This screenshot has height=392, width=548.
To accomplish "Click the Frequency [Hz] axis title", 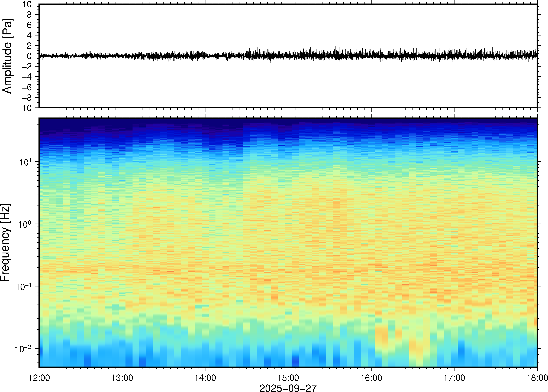I will coord(5,243).
